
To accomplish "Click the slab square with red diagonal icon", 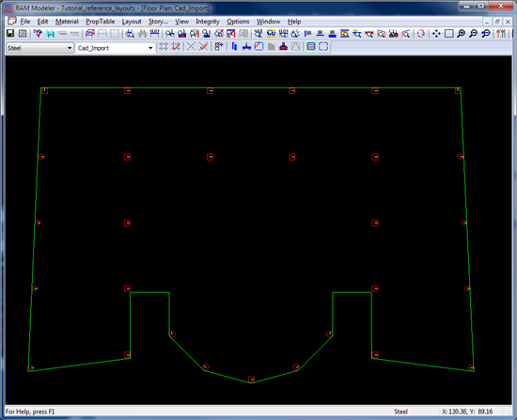I will tap(258, 46).
